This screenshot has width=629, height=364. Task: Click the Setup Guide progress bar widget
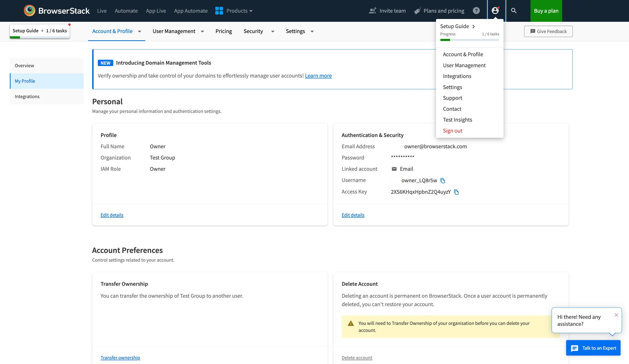tap(40, 31)
